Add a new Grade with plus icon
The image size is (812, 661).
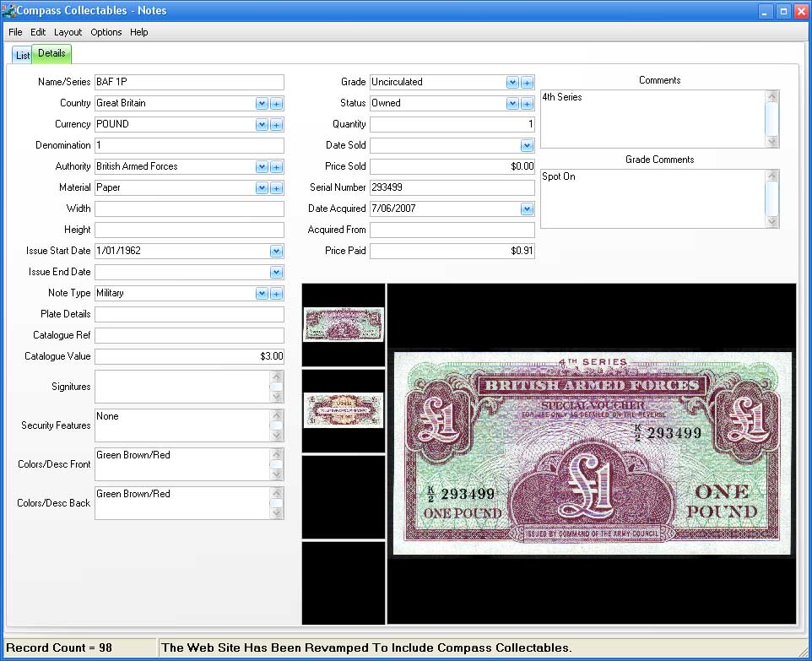coord(528,83)
